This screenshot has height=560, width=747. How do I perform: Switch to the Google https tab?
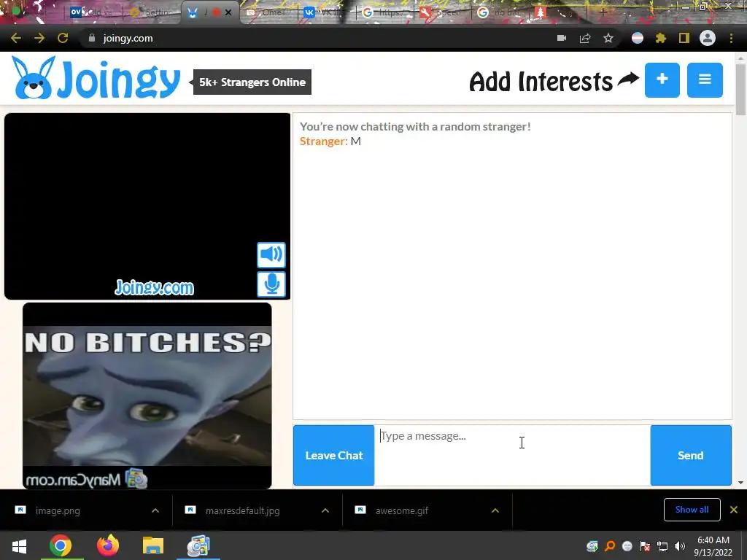coord(385,12)
